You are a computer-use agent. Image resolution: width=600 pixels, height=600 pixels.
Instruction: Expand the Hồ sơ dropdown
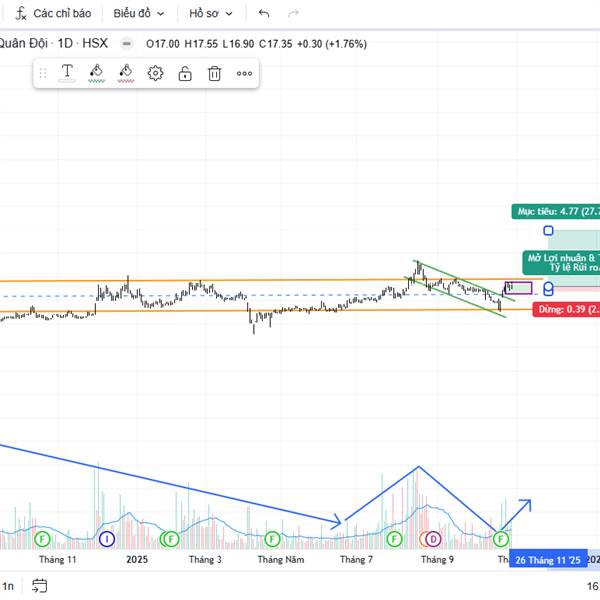click(x=211, y=13)
